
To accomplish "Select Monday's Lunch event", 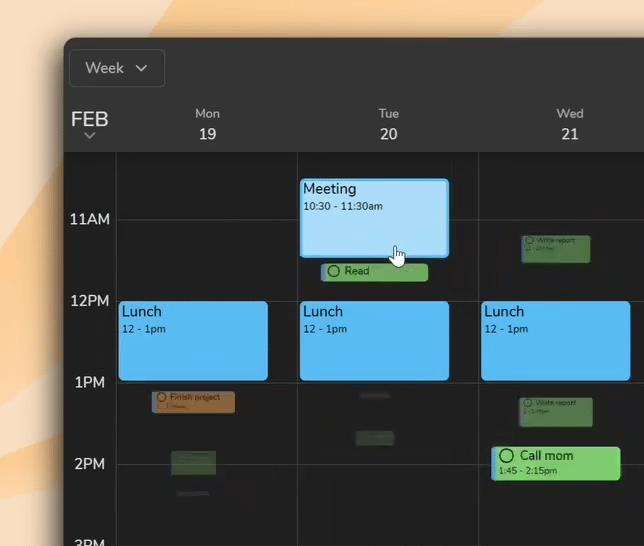I will [x=193, y=341].
